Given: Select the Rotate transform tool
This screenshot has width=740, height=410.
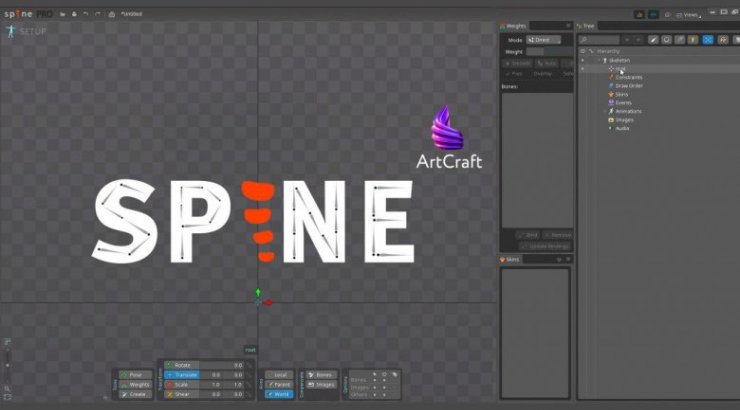Looking at the screenshot, I should coord(182,365).
